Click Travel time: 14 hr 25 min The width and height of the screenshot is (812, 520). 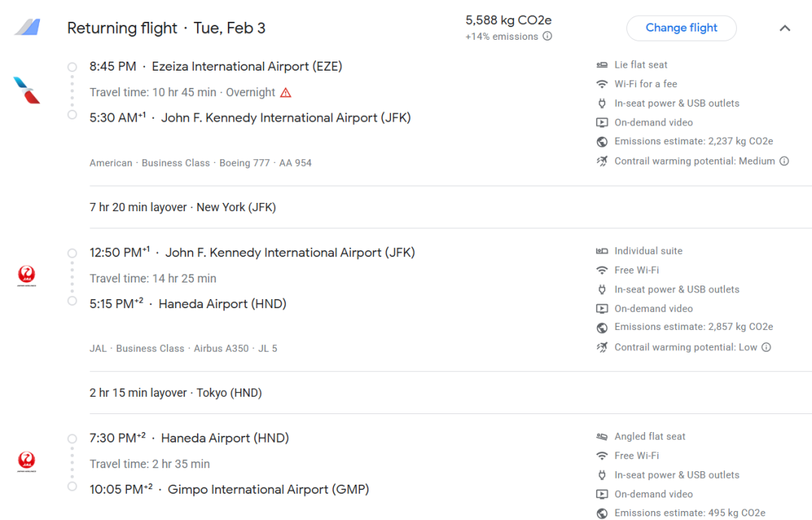coord(153,278)
